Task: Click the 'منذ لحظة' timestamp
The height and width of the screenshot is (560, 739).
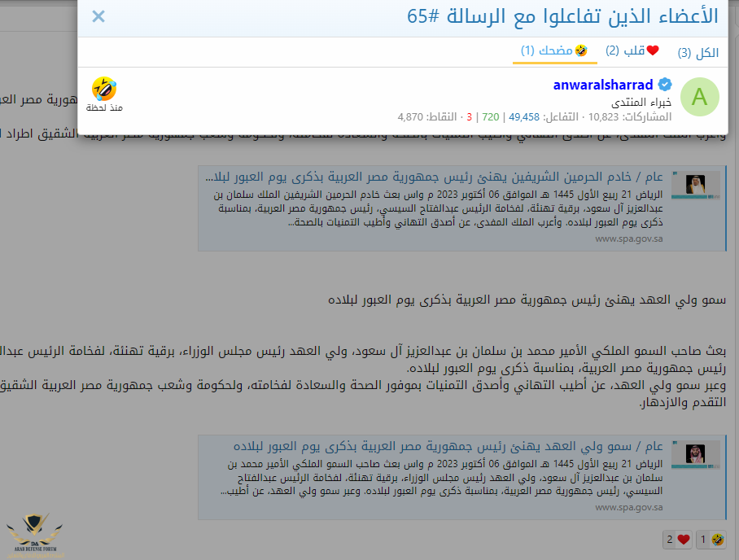Action: [104, 108]
